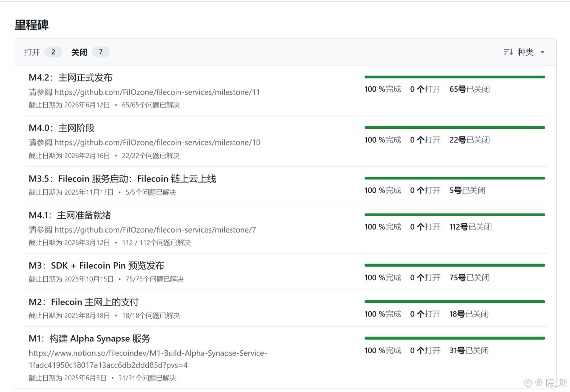
Task: Click the sort icon beside 种类
Action: click(x=508, y=52)
